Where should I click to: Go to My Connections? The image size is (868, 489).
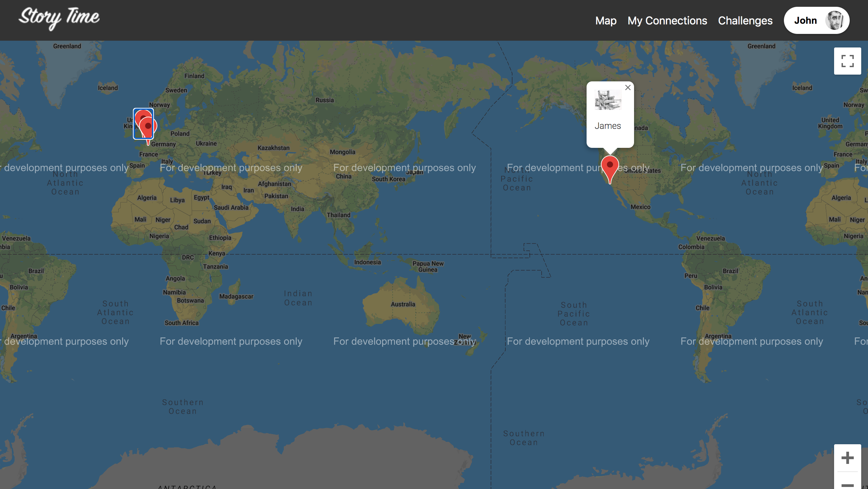[x=667, y=21]
